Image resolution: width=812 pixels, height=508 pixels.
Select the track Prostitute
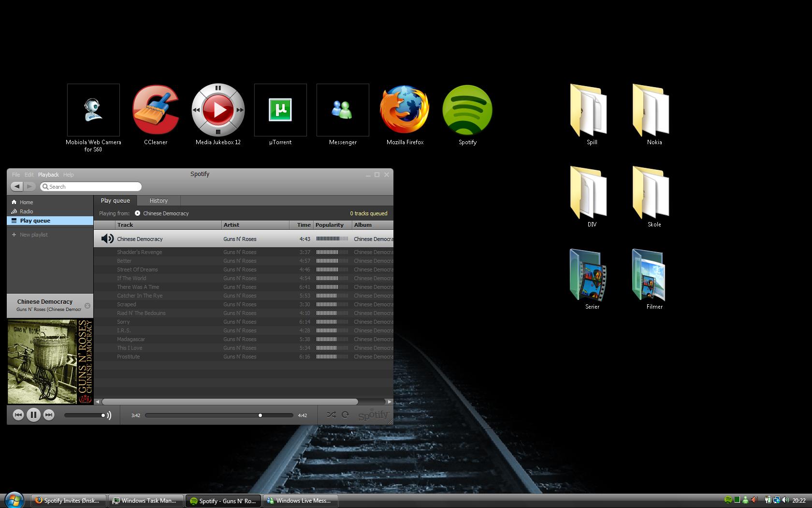pyautogui.click(x=244, y=357)
